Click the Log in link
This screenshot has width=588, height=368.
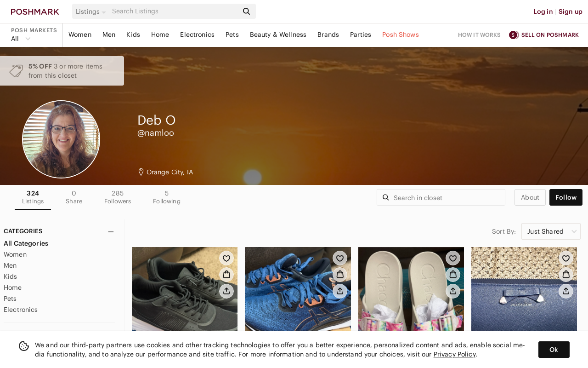click(x=543, y=11)
